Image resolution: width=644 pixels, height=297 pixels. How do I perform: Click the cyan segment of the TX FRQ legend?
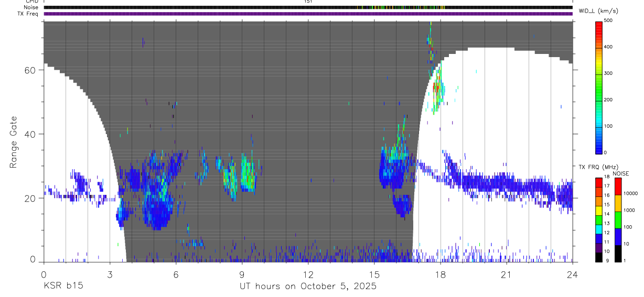[599, 229]
